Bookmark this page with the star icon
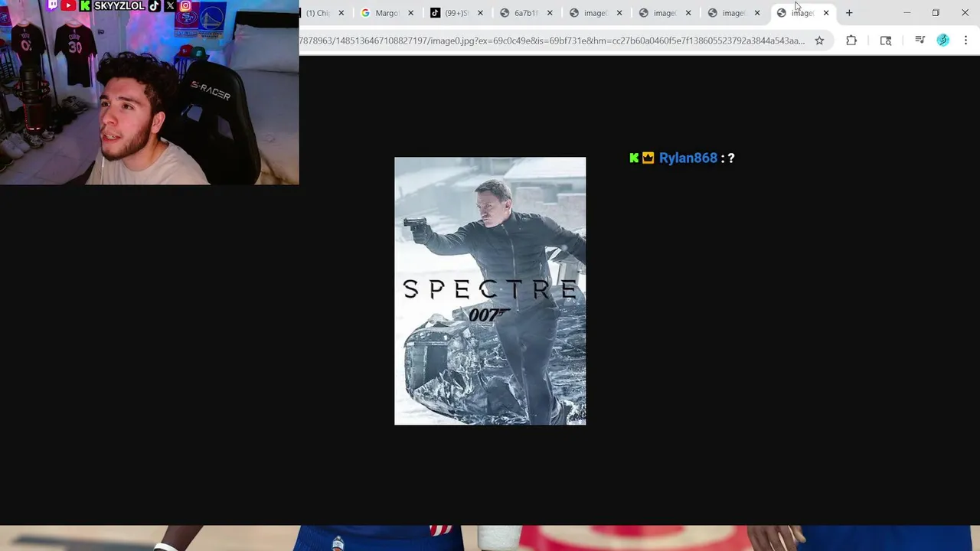 pyautogui.click(x=819, y=41)
